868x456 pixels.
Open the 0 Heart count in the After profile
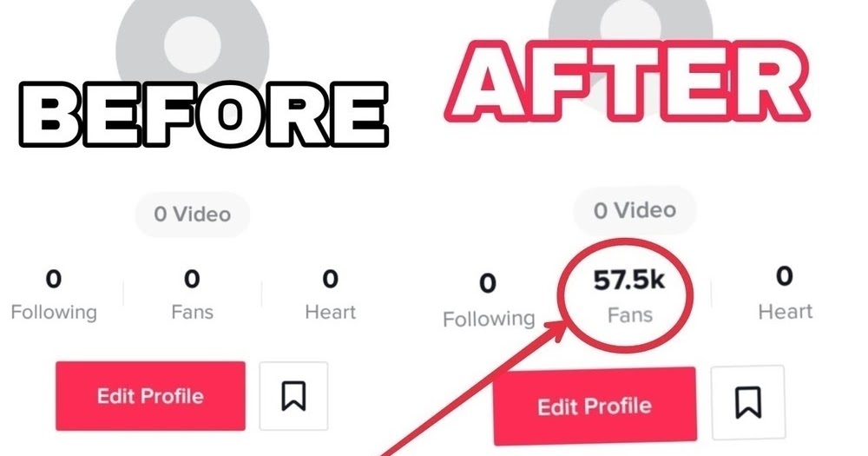(x=785, y=293)
